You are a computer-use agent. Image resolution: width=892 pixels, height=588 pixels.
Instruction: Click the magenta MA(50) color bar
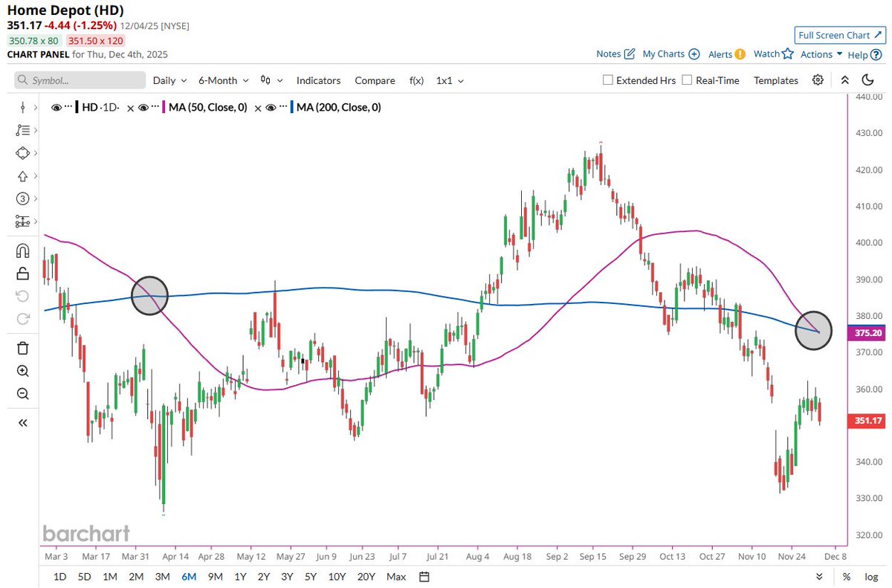coord(162,107)
